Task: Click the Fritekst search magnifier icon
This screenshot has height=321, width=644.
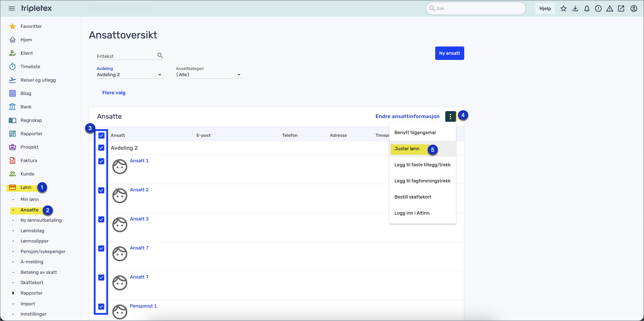Action: [160, 55]
